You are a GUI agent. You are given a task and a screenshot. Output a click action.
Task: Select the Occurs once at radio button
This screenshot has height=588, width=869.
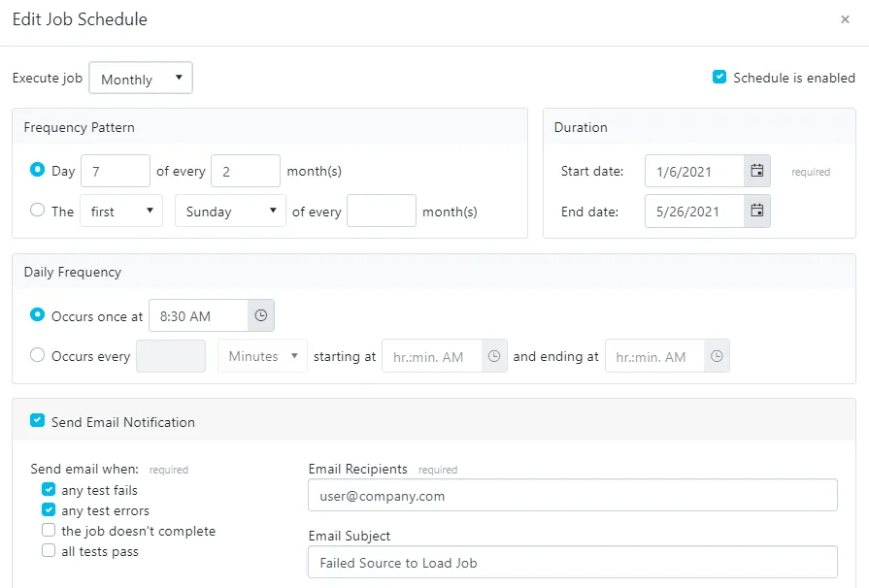[37, 314]
